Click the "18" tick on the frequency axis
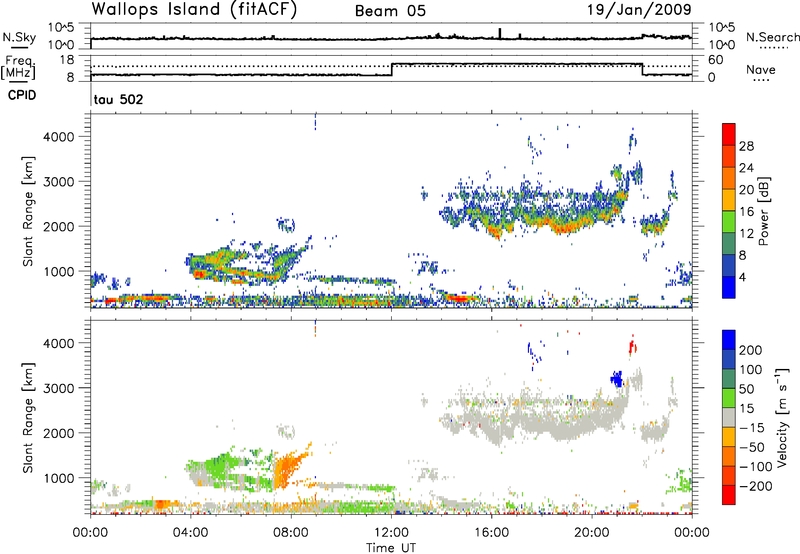 [67, 60]
